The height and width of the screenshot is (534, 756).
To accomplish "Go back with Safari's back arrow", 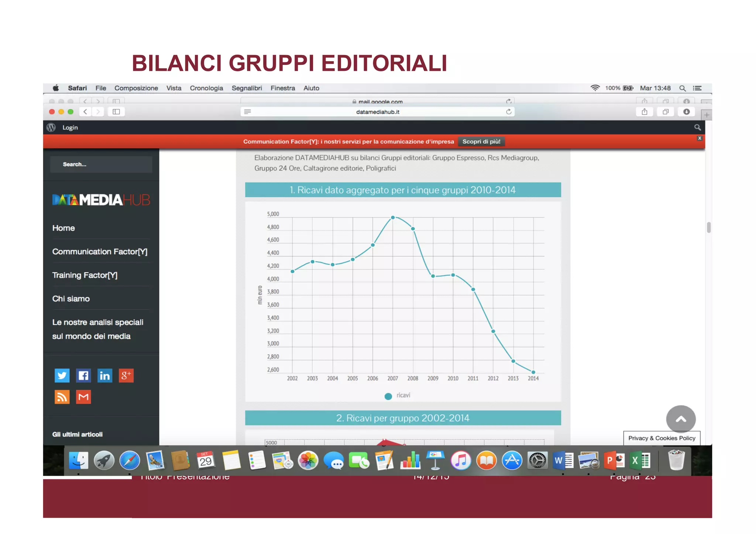I will click(x=85, y=112).
